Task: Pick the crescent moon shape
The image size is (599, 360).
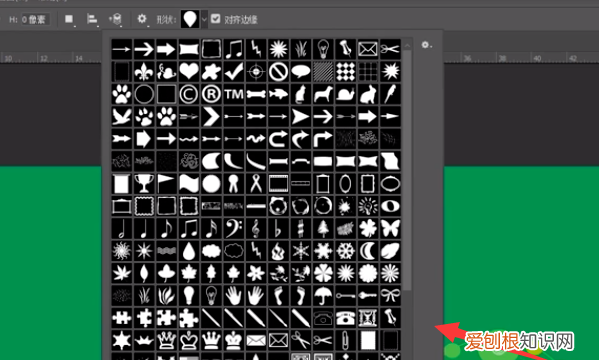Action: (x=368, y=251)
